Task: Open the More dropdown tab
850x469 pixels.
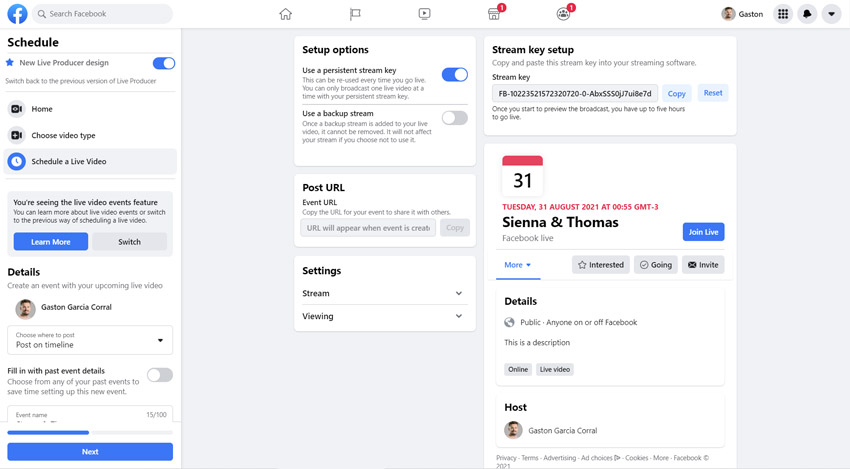Action: [518, 265]
